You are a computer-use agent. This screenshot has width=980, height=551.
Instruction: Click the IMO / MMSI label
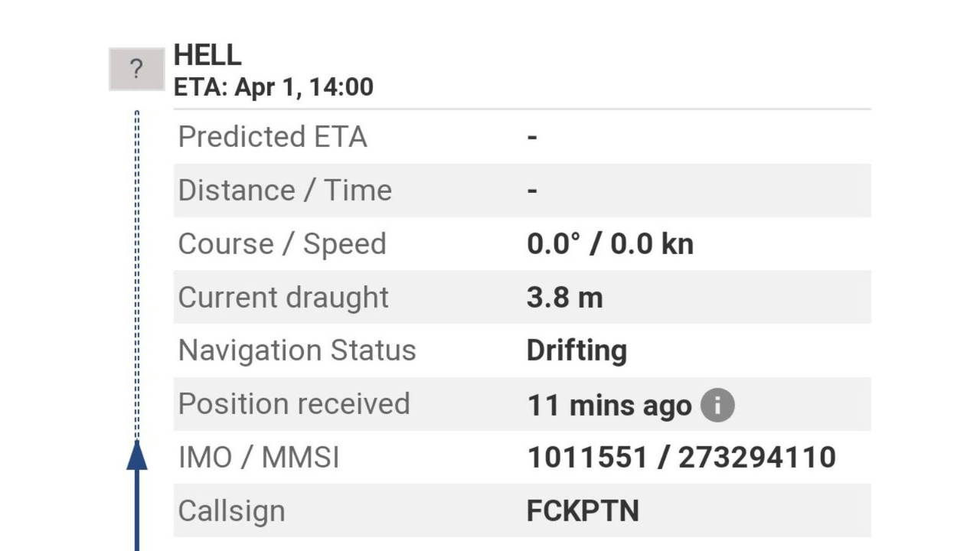pyautogui.click(x=259, y=458)
